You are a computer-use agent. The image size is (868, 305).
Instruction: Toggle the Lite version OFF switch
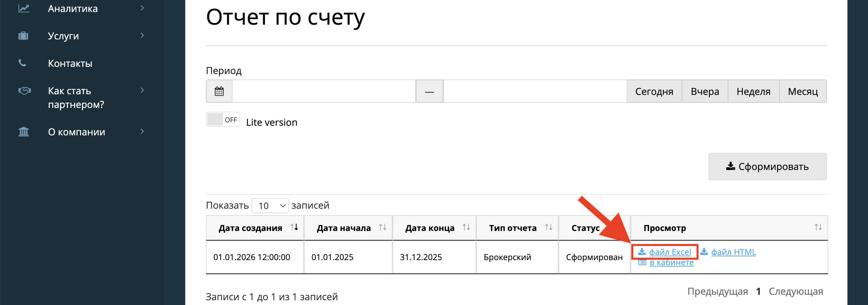(x=223, y=120)
